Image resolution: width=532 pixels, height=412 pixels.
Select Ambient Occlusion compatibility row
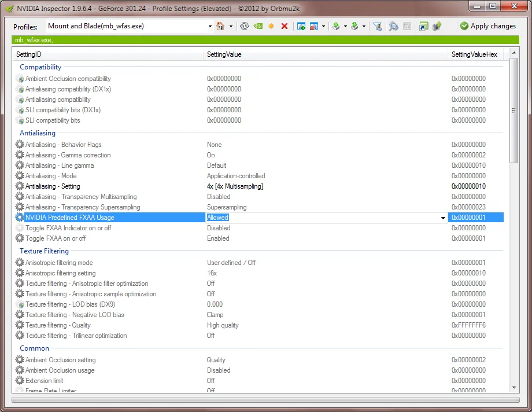click(x=259, y=79)
